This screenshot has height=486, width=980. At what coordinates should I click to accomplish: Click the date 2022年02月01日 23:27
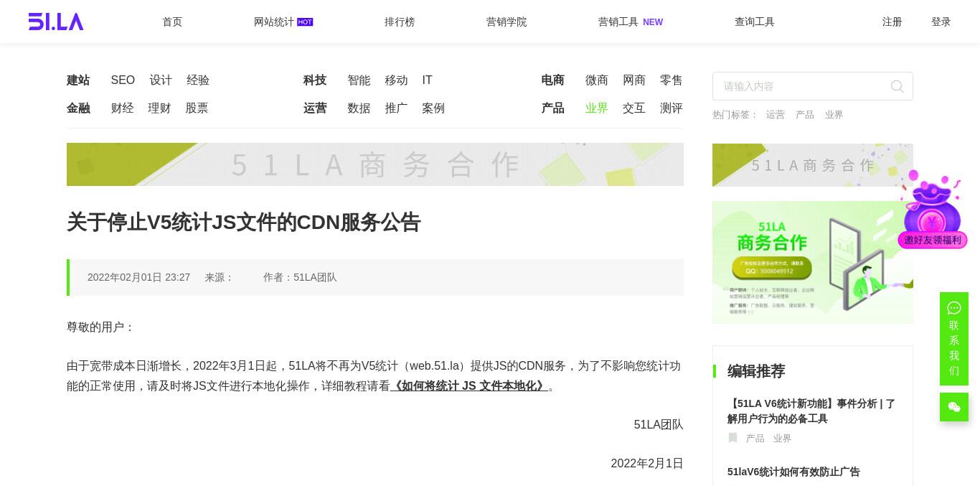tap(138, 277)
